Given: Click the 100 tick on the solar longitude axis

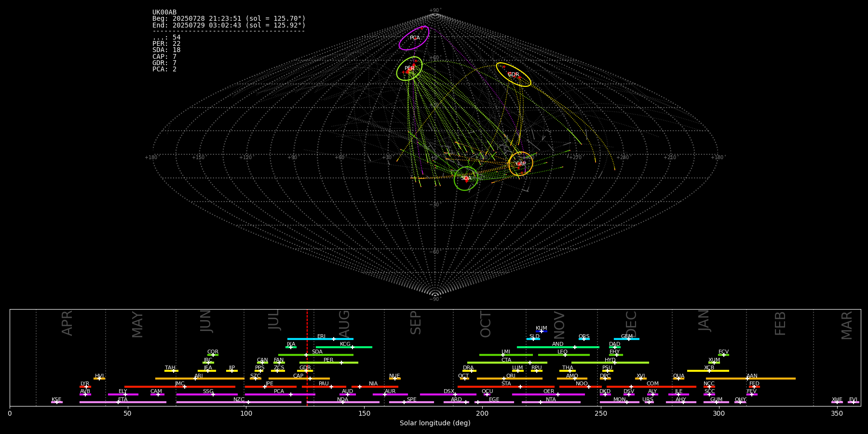Looking at the screenshot, I should point(246,413).
